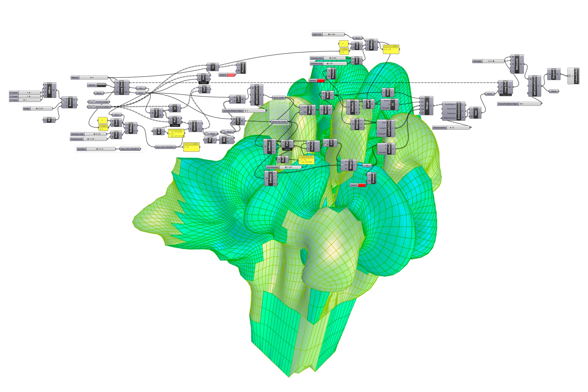Click the pink Swatch color near top Preview
The height and width of the screenshot is (392, 588).
(x=231, y=75)
